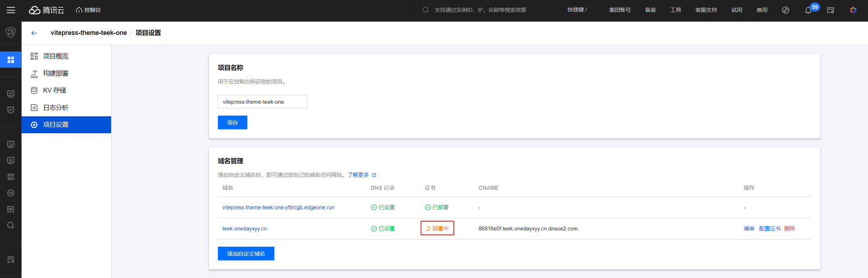Screen dimensions: 868x278
Task: Click 添加自定义域名 button
Action: [x=246, y=254]
